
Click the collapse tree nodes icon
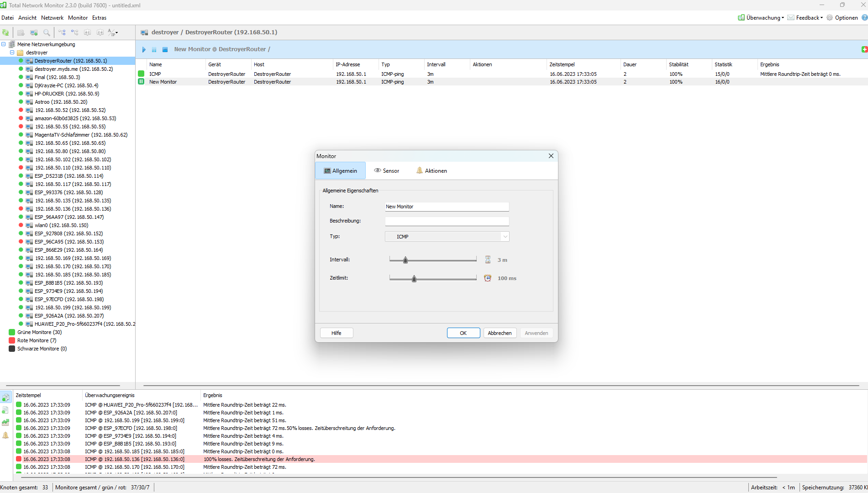[x=75, y=32]
